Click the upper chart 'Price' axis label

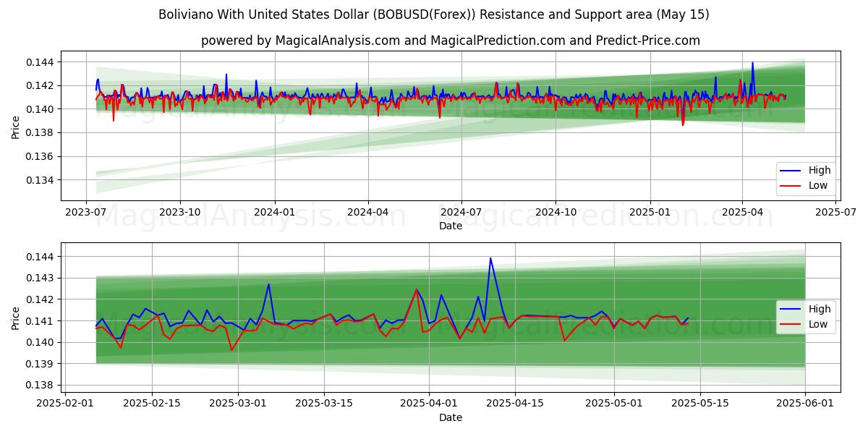(x=16, y=126)
